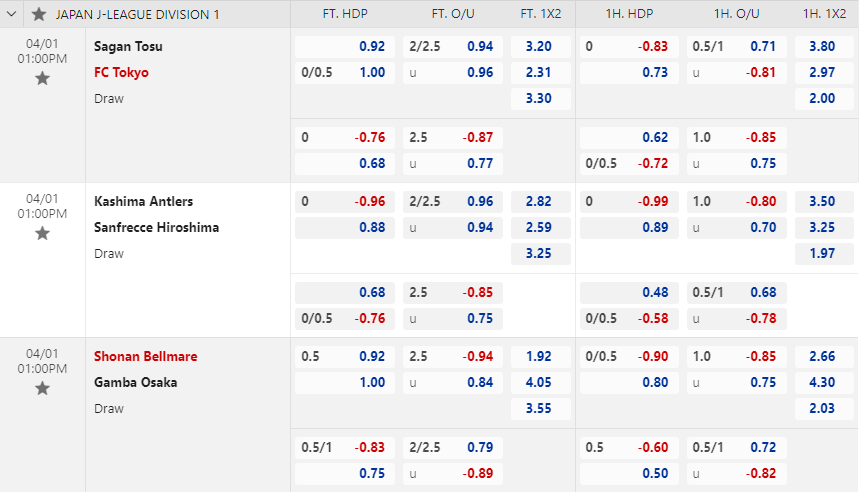Viewport: 859px width, 492px height.
Task: Choose over 2/2.5 at 0.94 for Sagan Tosu match
Action: click(453, 47)
